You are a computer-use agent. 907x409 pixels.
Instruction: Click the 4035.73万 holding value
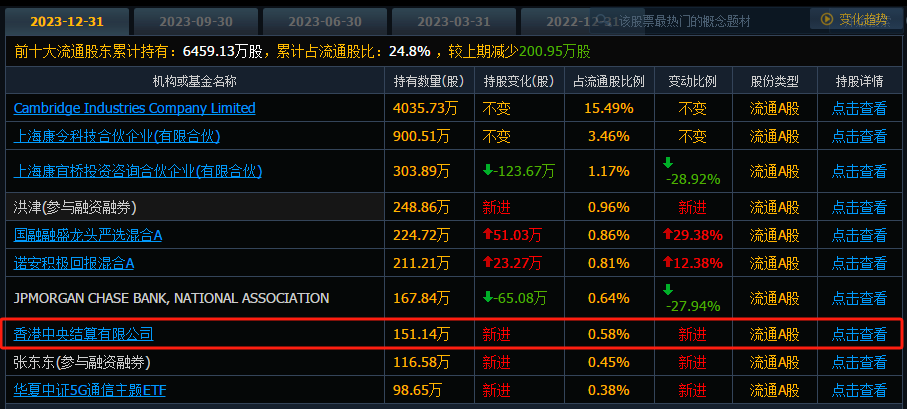coord(425,108)
